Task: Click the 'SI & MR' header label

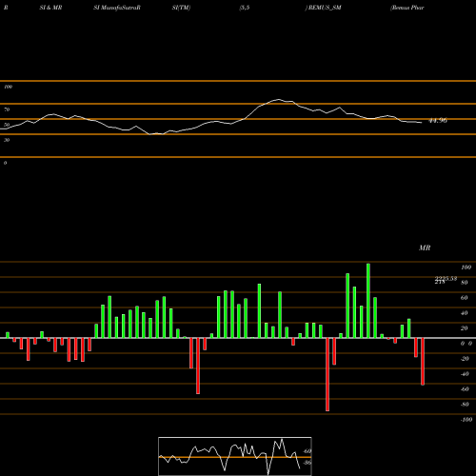Action: pos(50,8)
